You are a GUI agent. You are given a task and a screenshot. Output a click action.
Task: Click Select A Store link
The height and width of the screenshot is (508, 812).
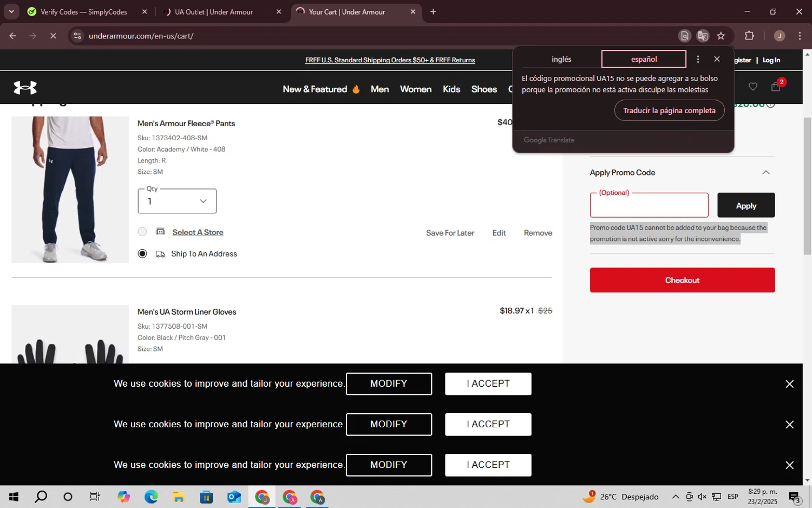(x=198, y=232)
